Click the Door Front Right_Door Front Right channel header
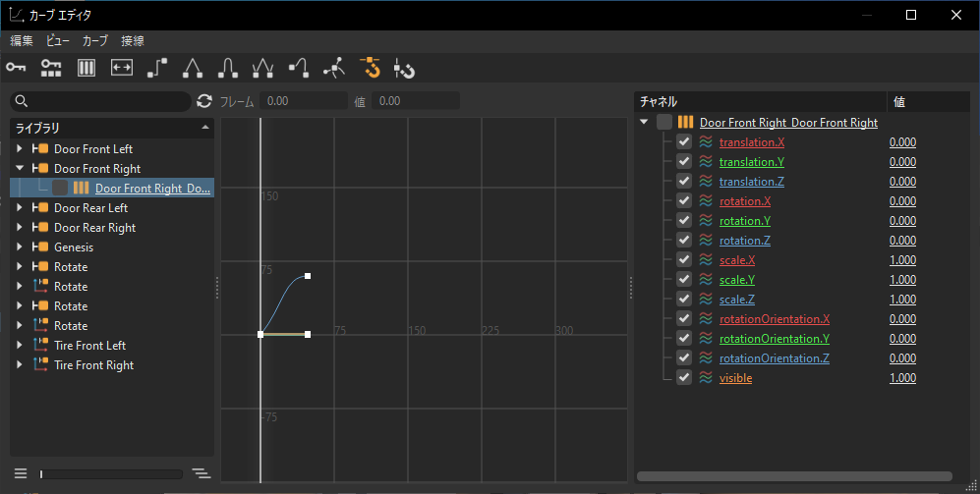The image size is (980, 494). [x=788, y=123]
